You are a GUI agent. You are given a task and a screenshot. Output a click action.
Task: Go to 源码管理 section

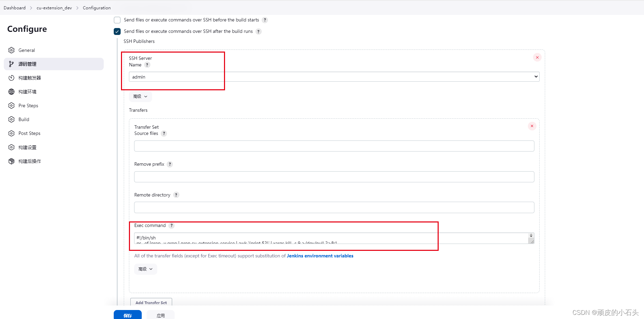click(54, 64)
